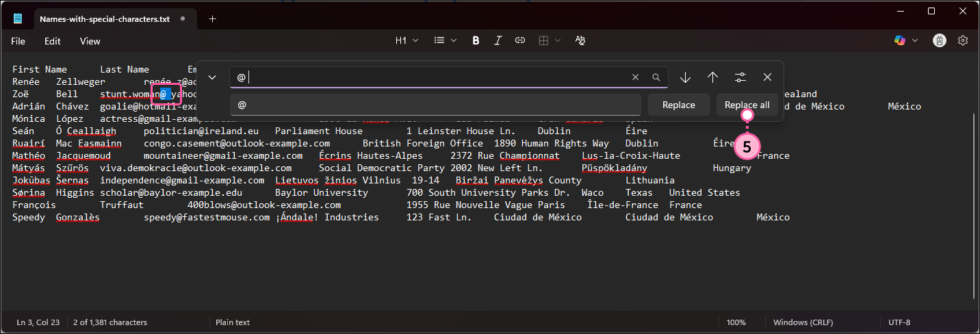The width and height of the screenshot is (980, 334).
Task: Toggle italic formatting
Action: pos(498,40)
